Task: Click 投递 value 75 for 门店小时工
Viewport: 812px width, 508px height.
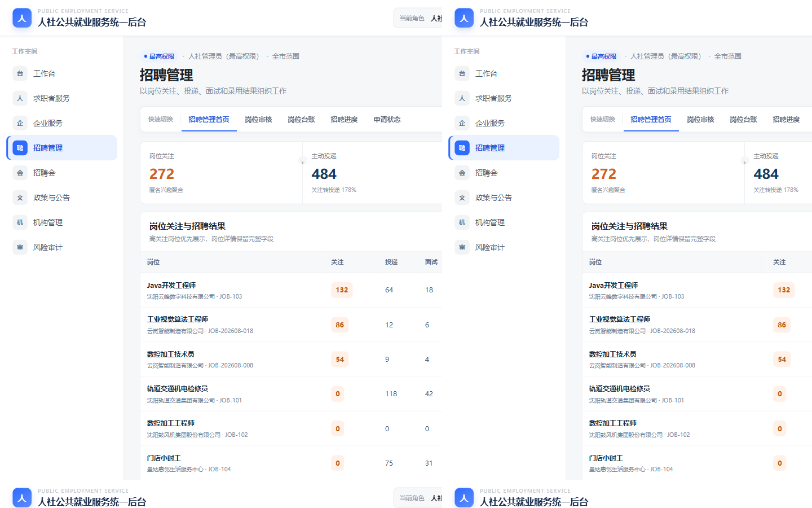Action: [x=389, y=463]
